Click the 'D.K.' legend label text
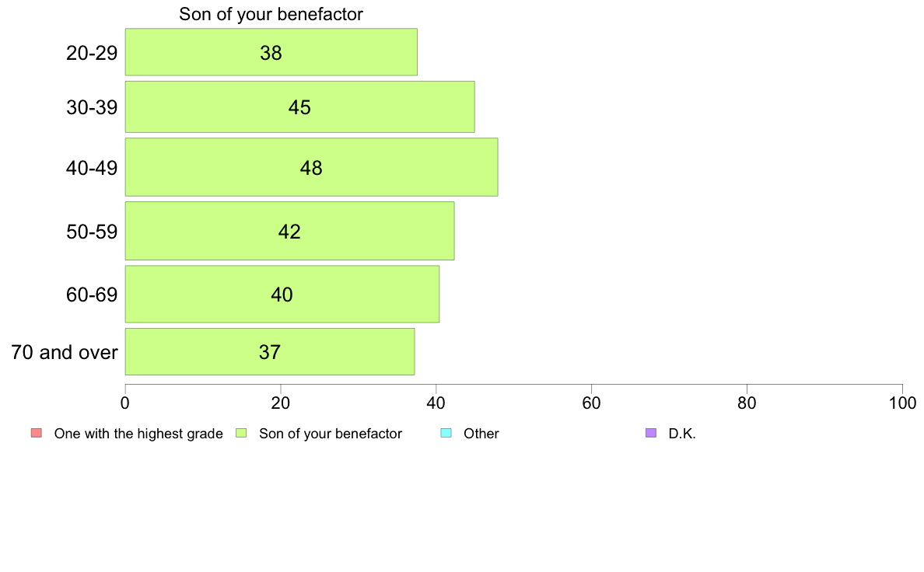This screenshot has width=924, height=572. tap(682, 434)
